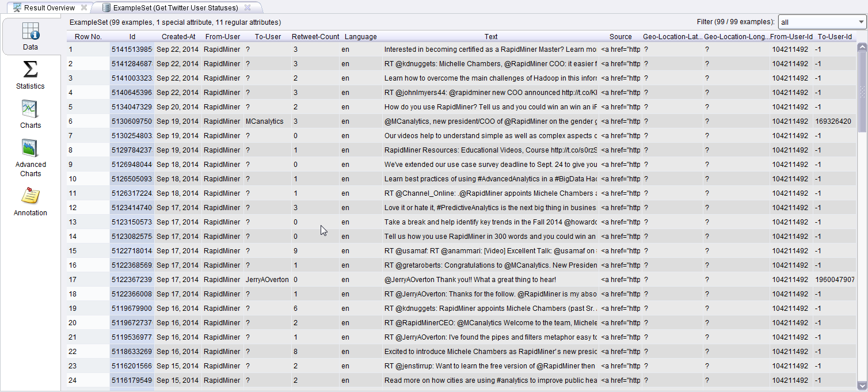The width and height of the screenshot is (868, 392).
Task: Open the Advanced Charts icon
Action: (30, 149)
